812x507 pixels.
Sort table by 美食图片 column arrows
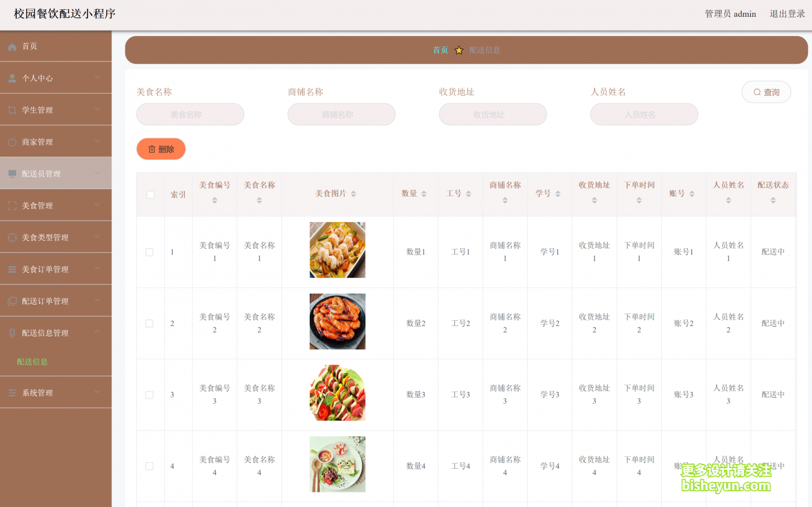pos(354,194)
